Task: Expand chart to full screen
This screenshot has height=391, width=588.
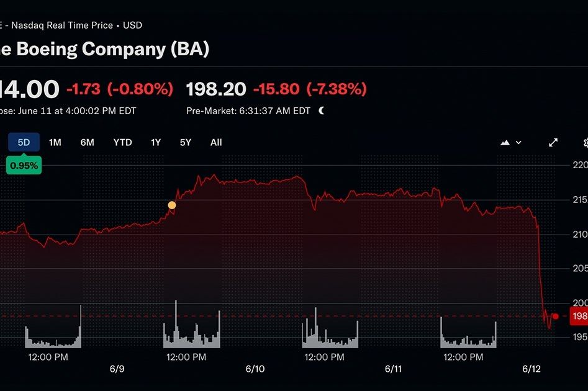Action: pos(553,143)
